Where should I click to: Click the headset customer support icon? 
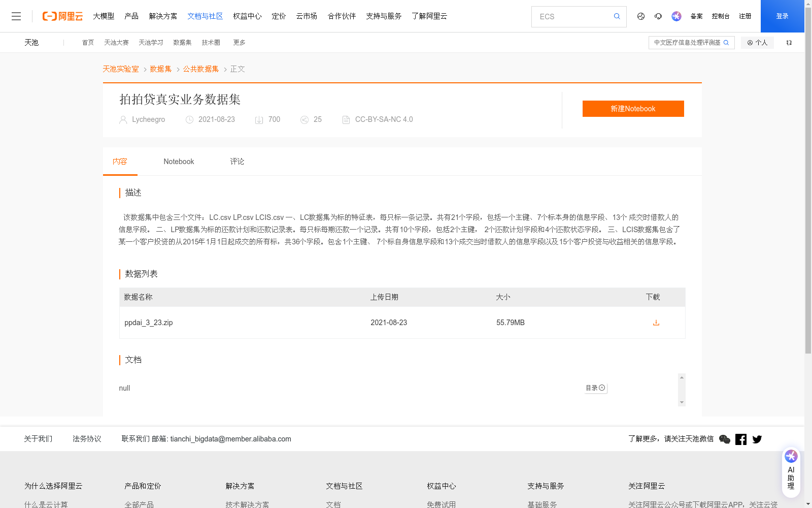[658, 16]
